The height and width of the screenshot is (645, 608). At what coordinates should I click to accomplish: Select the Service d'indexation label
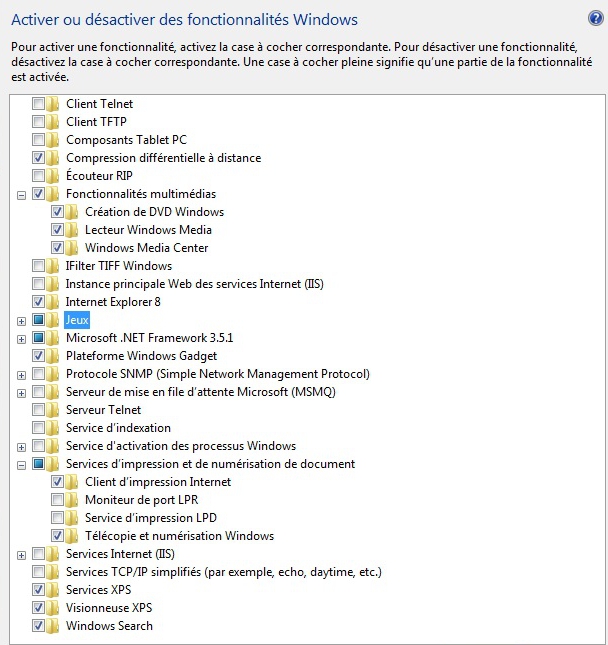[x=118, y=428]
